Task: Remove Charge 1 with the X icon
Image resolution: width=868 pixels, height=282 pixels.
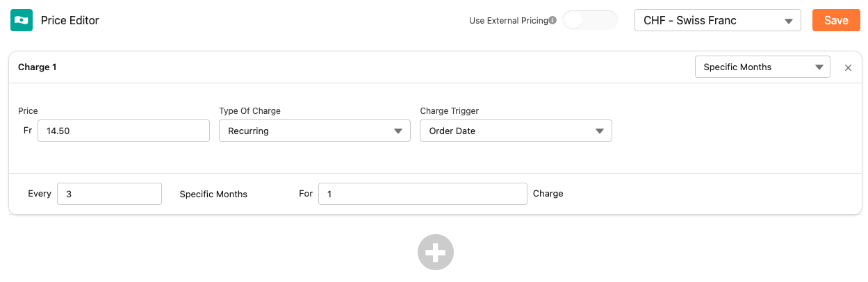Action: coord(848,67)
